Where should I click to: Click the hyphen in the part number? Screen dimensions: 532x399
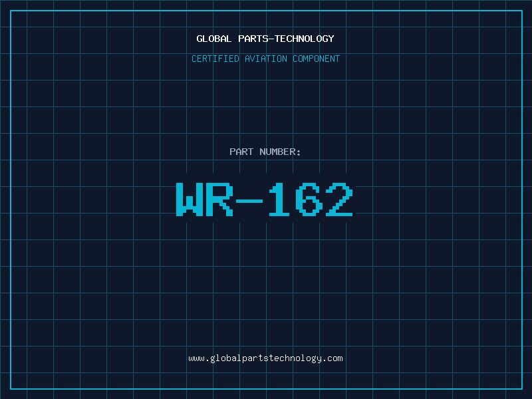[x=250, y=199]
